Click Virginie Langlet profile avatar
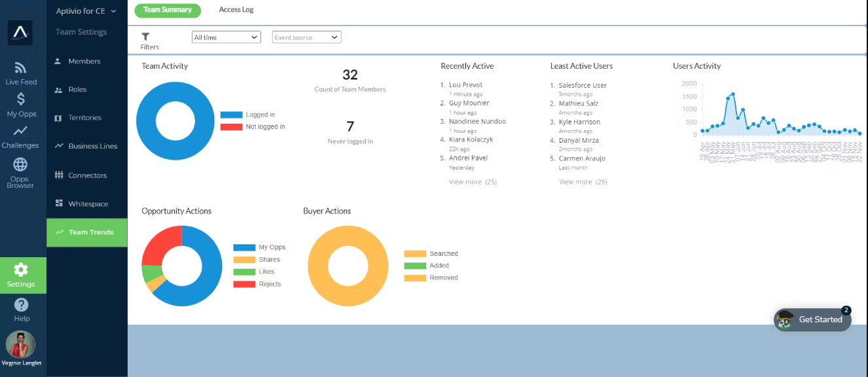 pyautogui.click(x=21, y=344)
